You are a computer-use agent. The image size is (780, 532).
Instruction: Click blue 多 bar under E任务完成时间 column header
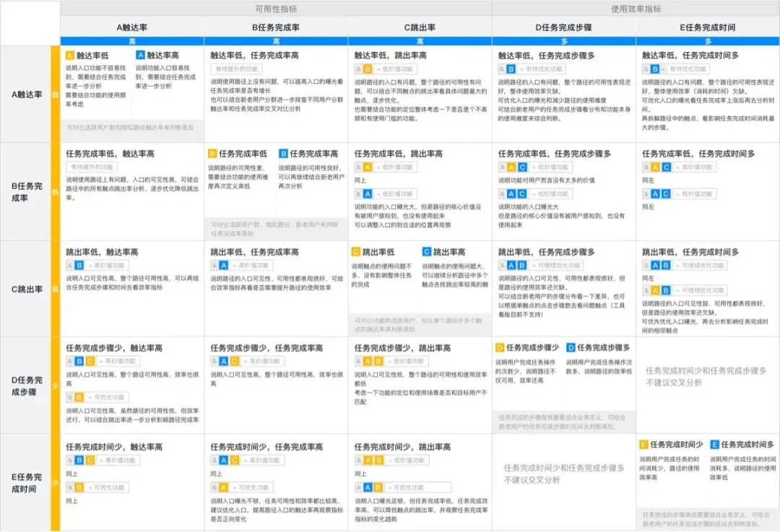707,40
